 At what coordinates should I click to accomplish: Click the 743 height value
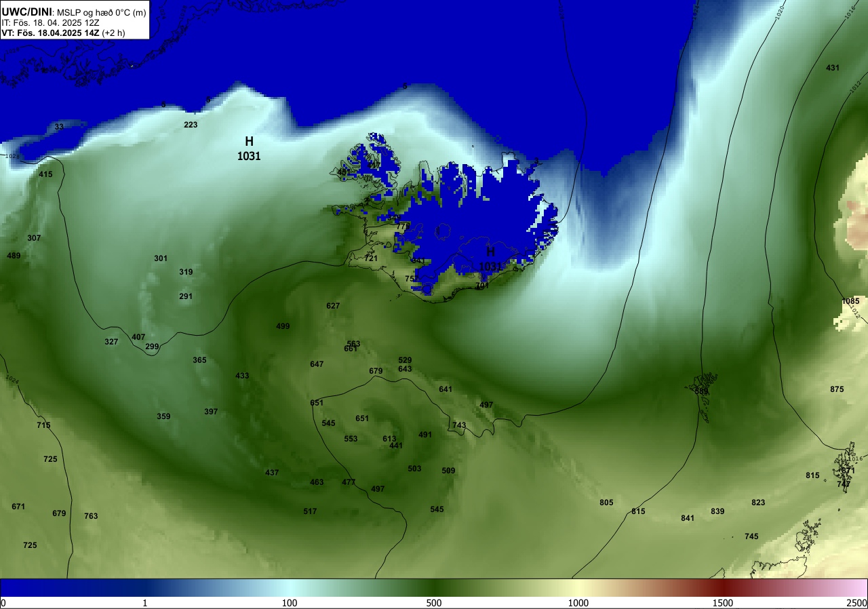coord(459,425)
